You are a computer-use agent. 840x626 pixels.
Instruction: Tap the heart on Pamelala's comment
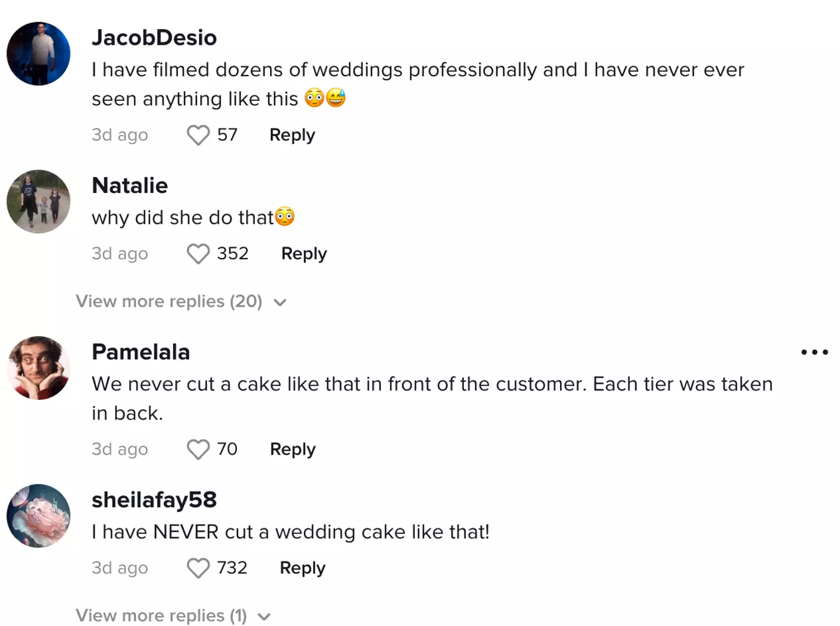(198, 449)
